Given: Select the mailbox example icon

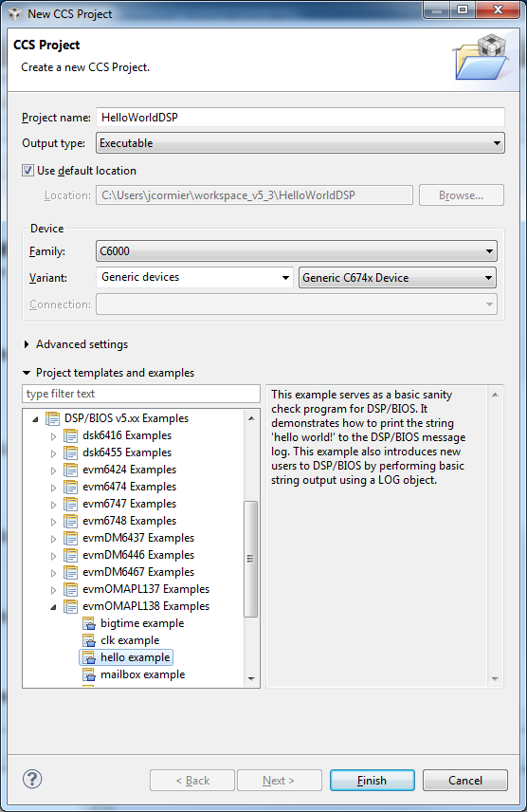Looking at the screenshot, I should click(x=89, y=674).
